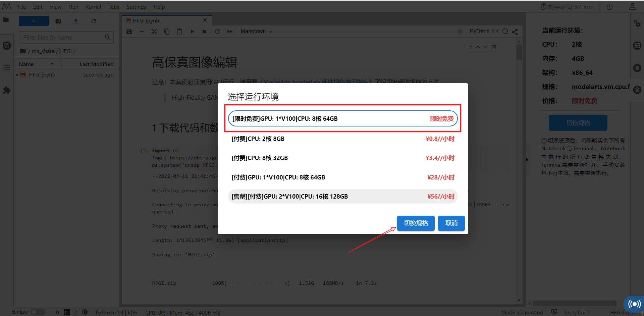The image size is (644, 316).
Task: Move the cell up
Action: click(478, 47)
